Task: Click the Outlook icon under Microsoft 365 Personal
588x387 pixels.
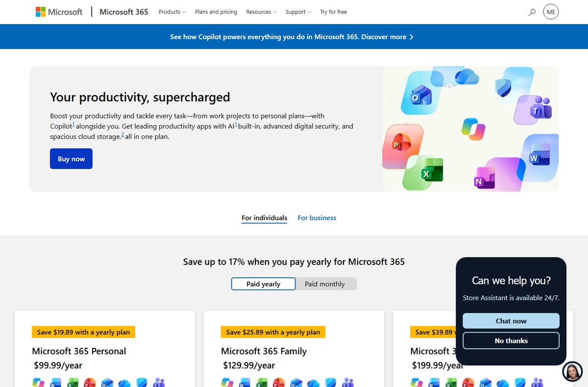Action: [x=107, y=383]
